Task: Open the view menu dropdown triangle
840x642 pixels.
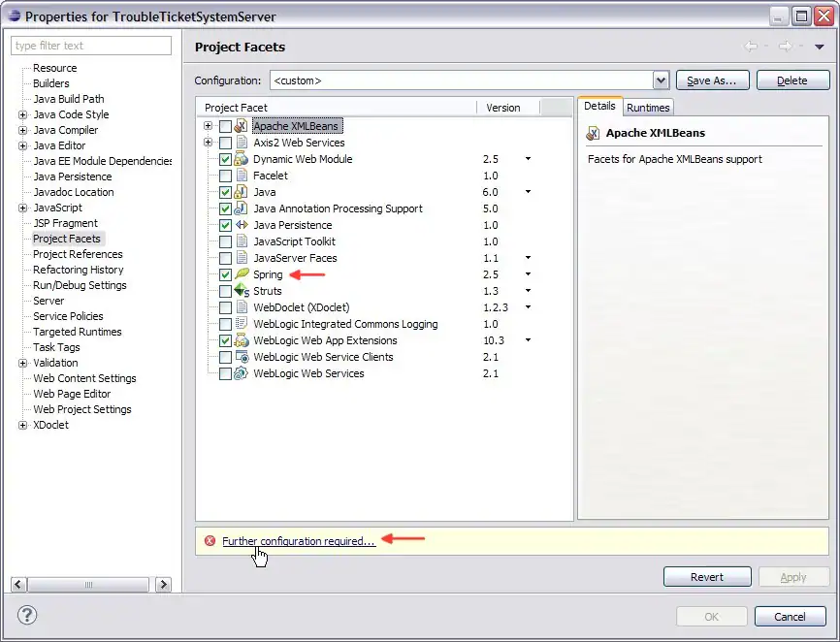Action: [819, 48]
